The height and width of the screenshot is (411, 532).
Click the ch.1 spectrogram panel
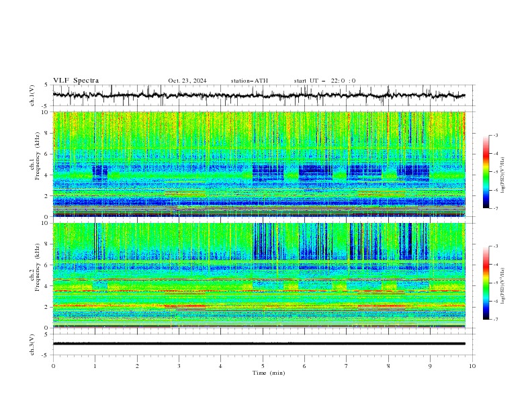[259, 164]
